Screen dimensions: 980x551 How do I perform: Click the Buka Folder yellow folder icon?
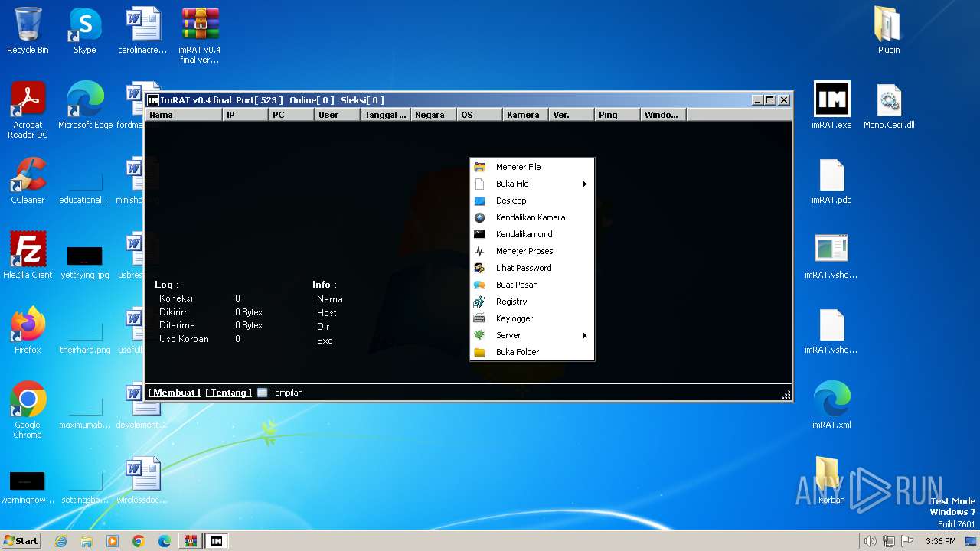(480, 352)
